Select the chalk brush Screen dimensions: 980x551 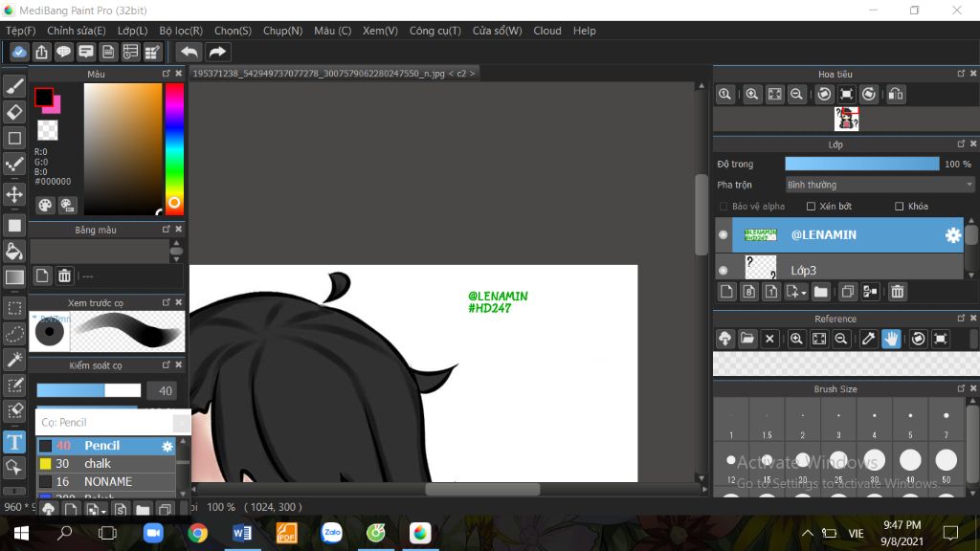(x=107, y=464)
